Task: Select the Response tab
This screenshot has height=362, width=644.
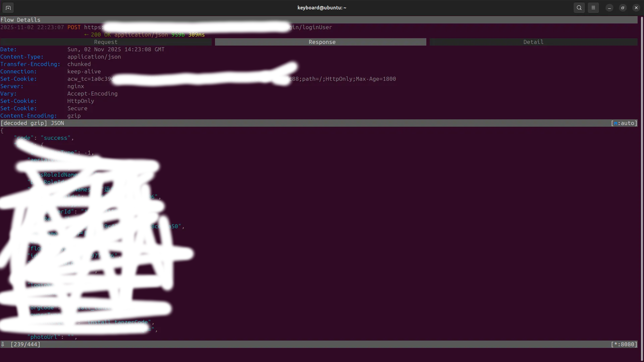Action: point(321,42)
